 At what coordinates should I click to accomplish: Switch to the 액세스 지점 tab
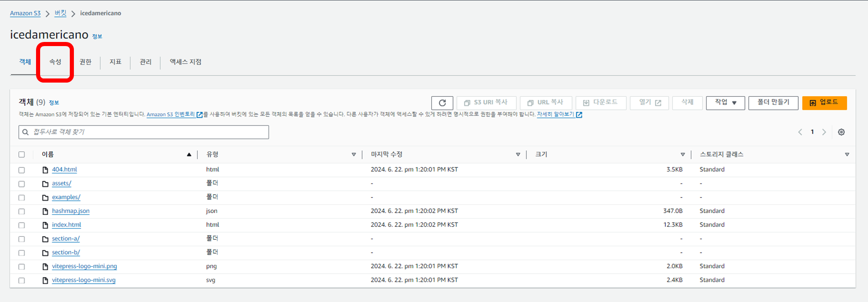coord(186,62)
